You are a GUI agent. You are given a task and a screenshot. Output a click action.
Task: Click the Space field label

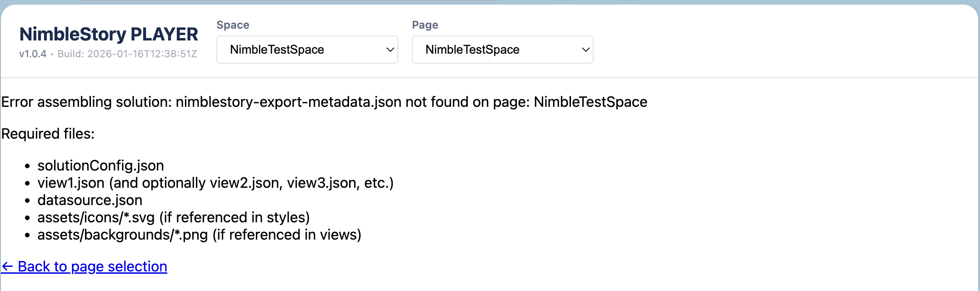[x=233, y=25]
